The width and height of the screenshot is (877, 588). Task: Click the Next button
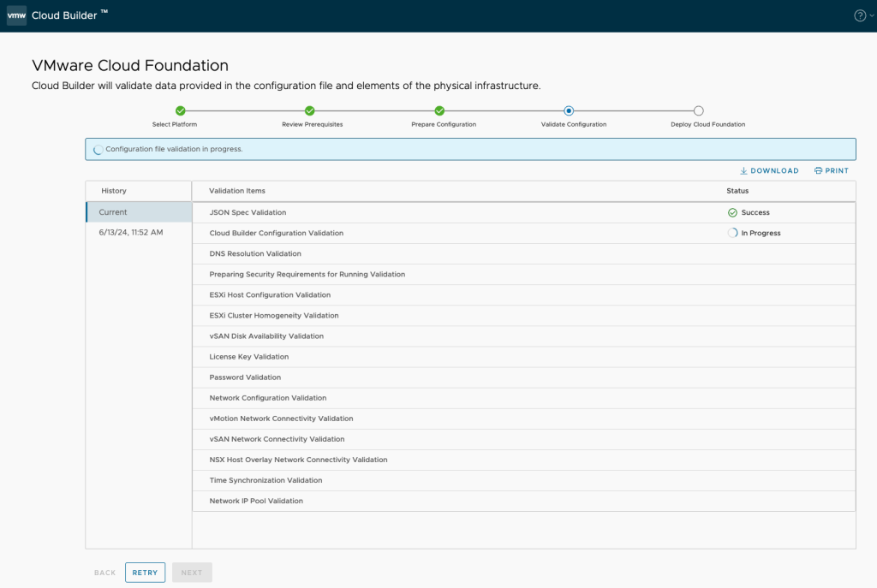click(x=192, y=573)
